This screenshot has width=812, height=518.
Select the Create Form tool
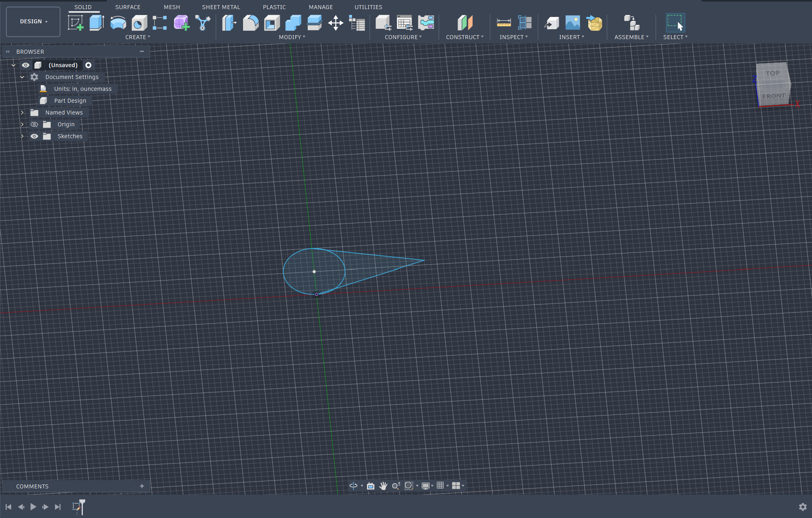tap(181, 23)
